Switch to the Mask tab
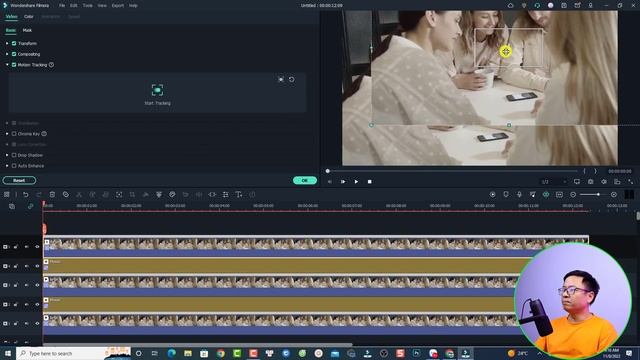The width and height of the screenshot is (640, 360). (x=27, y=30)
